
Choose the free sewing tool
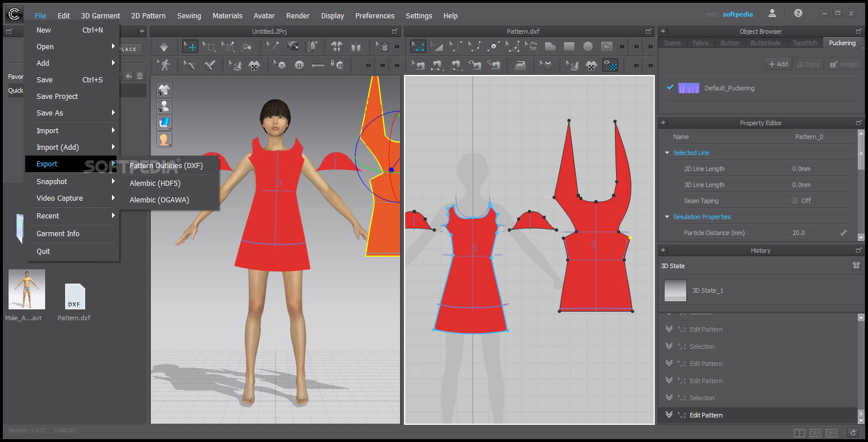coord(456,65)
